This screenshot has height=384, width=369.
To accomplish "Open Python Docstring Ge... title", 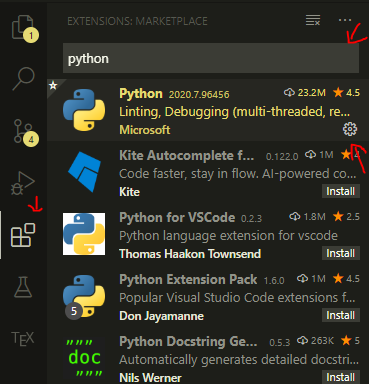I will (x=188, y=342).
